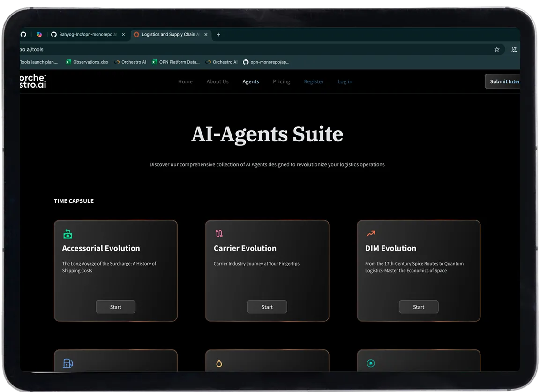
Task: Select the Agents navigation item
Action: pos(251,81)
